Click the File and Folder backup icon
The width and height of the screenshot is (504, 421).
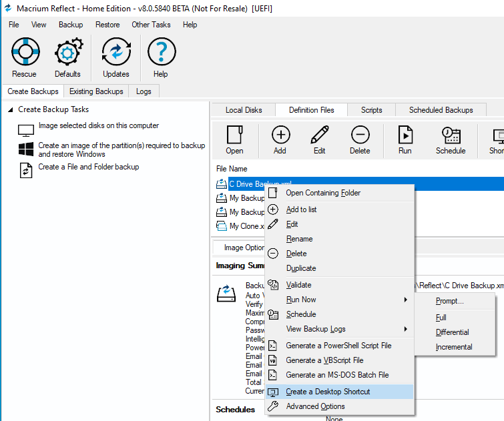point(26,170)
